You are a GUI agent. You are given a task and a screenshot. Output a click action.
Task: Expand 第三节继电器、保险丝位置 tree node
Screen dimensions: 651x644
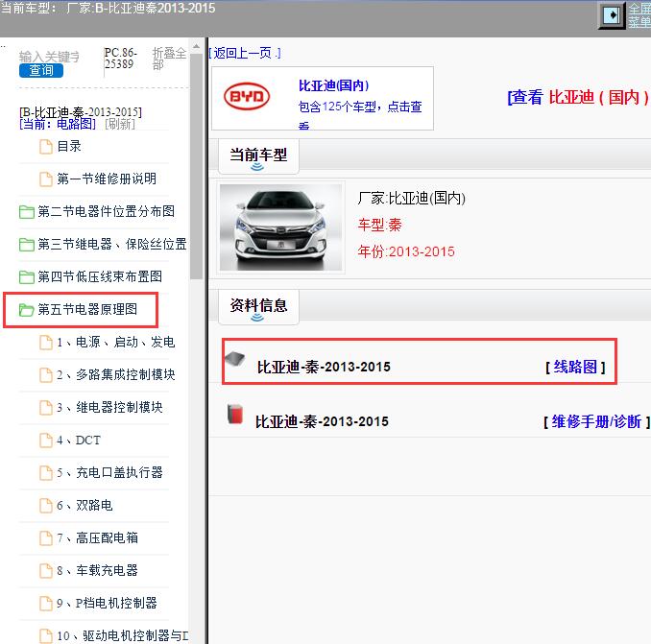point(112,244)
